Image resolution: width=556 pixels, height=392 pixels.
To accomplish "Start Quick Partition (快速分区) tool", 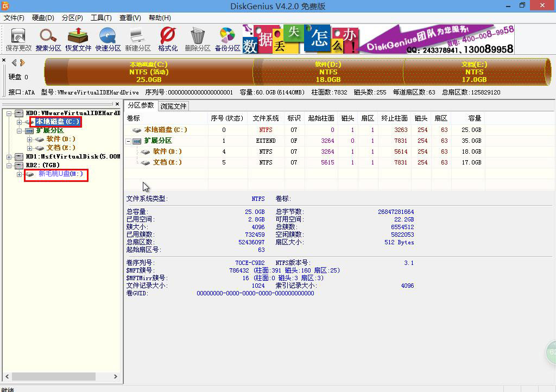I will 108,40.
